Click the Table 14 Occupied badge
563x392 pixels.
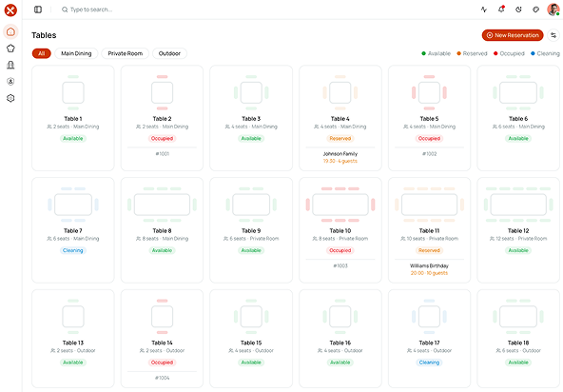(x=162, y=363)
